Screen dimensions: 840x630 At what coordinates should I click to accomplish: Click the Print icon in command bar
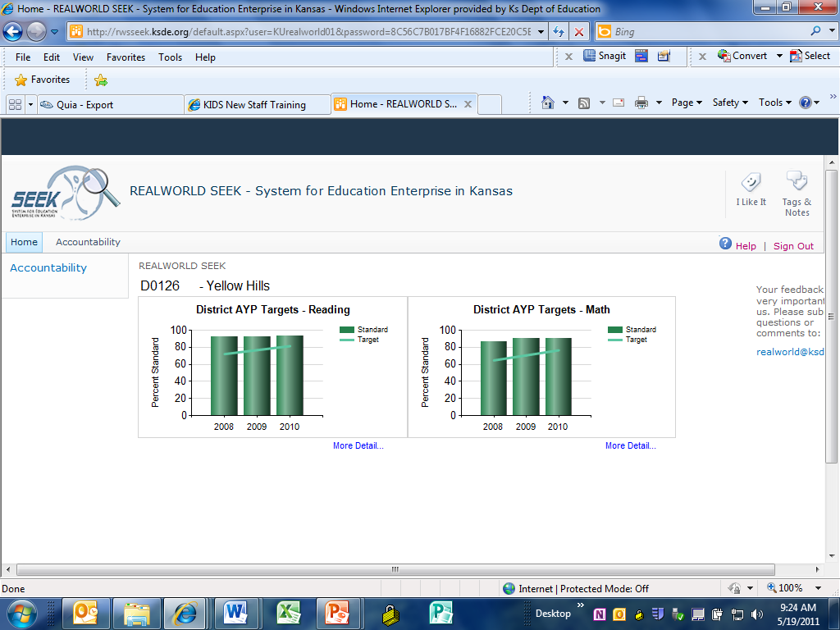pos(641,103)
